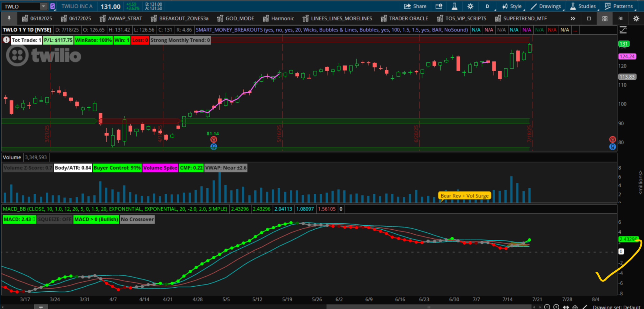Click the MACD > 0 (Bullish) label
This screenshot has width=644, height=309.
pyautogui.click(x=96, y=219)
